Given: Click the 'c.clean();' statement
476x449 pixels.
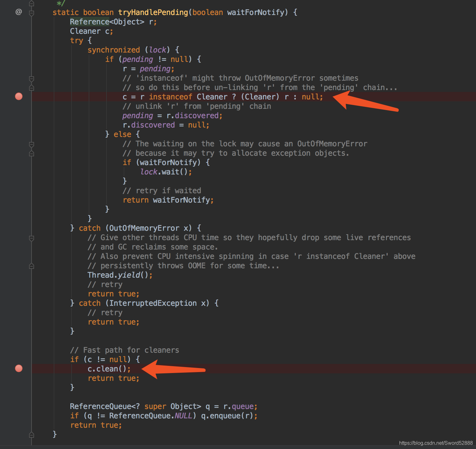Looking at the screenshot, I should pyautogui.click(x=109, y=369).
